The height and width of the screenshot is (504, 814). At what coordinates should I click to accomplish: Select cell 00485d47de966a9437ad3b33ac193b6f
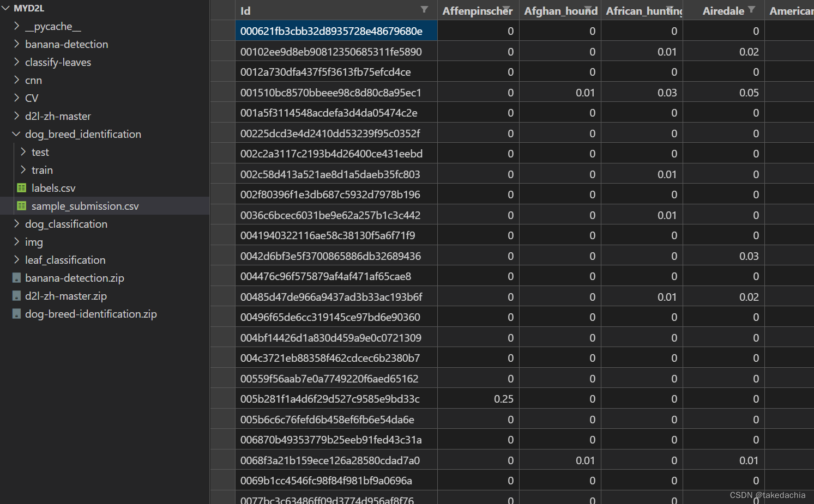pyautogui.click(x=336, y=297)
